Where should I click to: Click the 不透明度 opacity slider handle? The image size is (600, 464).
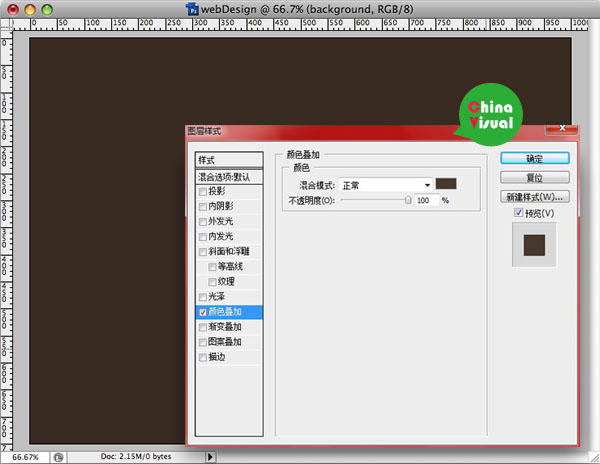tap(408, 200)
